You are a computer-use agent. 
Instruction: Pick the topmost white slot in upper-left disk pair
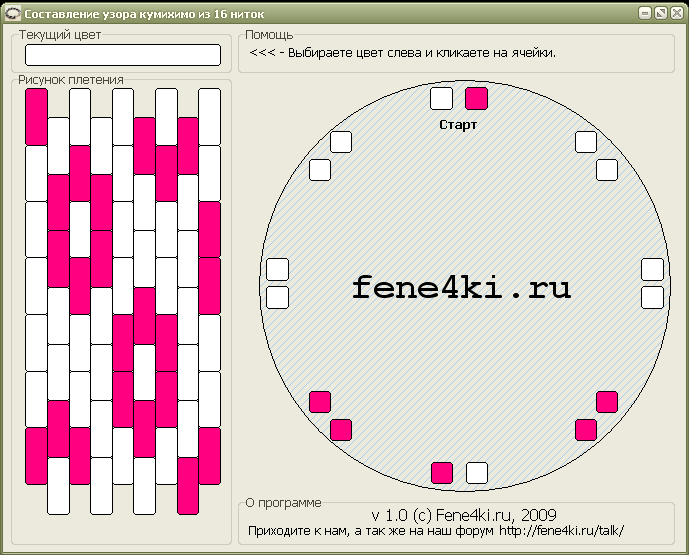point(340,142)
